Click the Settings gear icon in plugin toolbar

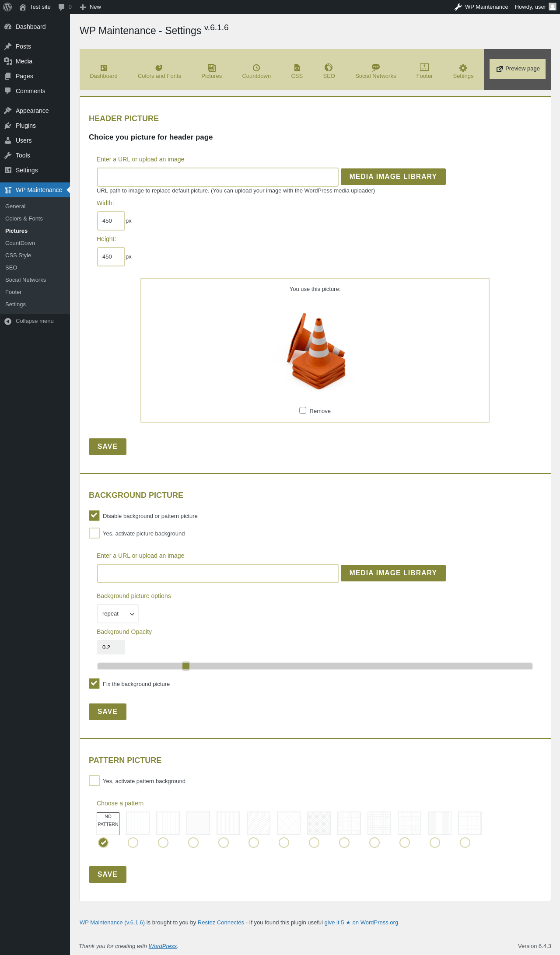(463, 68)
